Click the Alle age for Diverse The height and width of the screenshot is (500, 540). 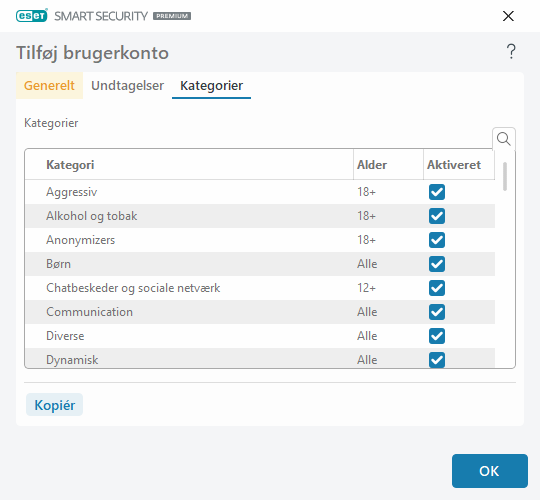pos(367,336)
